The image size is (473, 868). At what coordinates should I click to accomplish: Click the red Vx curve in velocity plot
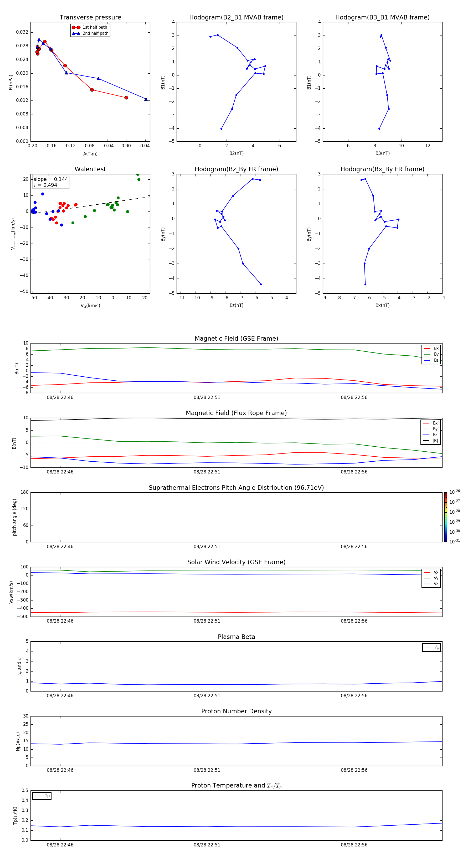[x=236, y=612]
